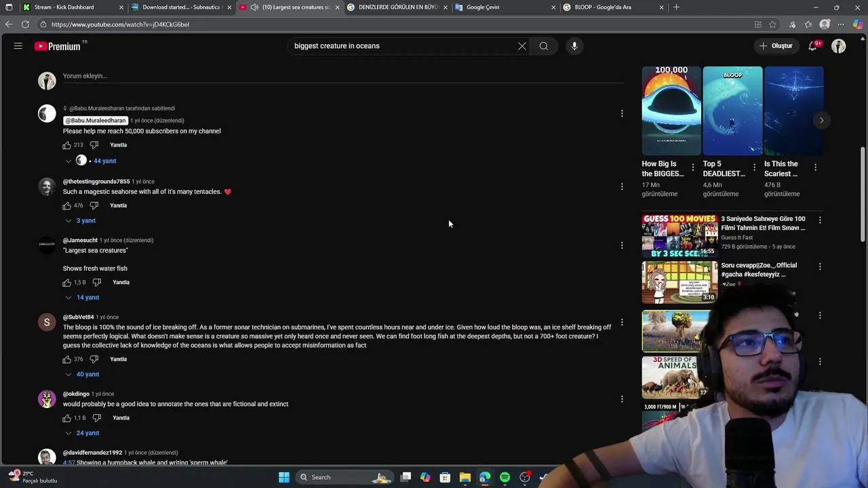Like the SubVet84 bloop comment
868x488 pixels.
[x=67, y=359]
